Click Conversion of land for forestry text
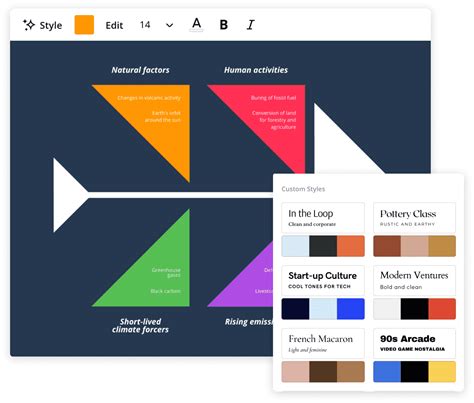 coord(274,120)
